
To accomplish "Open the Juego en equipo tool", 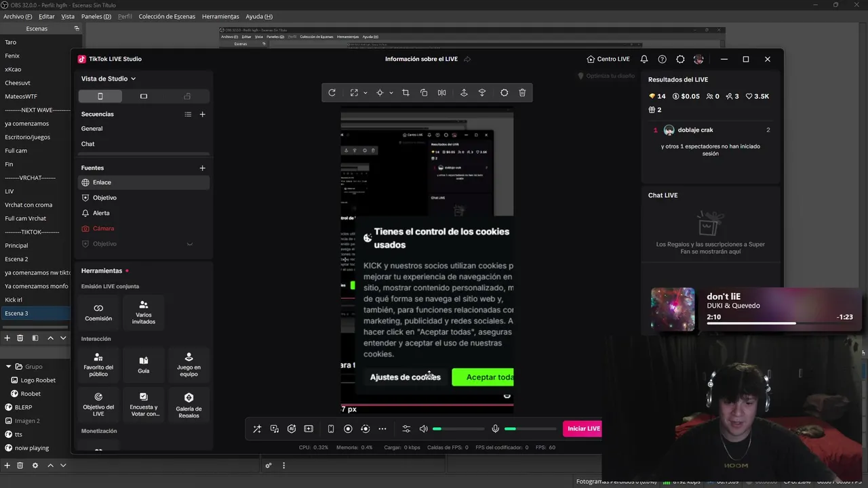I will coord(189,365).
